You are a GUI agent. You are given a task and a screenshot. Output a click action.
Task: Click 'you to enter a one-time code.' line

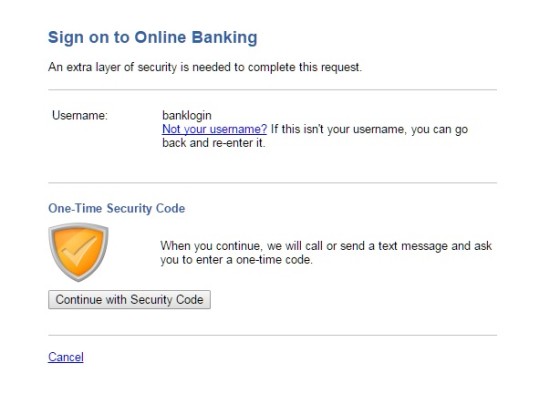coord(236,260)
